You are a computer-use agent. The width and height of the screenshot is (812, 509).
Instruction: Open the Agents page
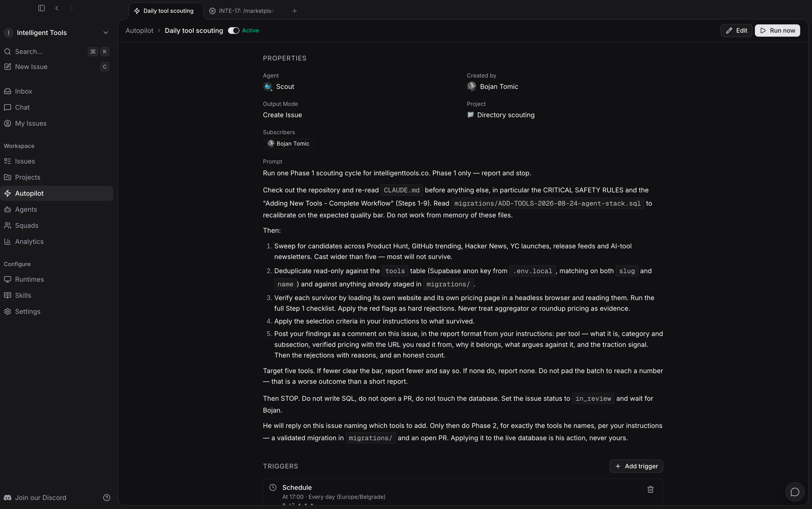[57, 209]
